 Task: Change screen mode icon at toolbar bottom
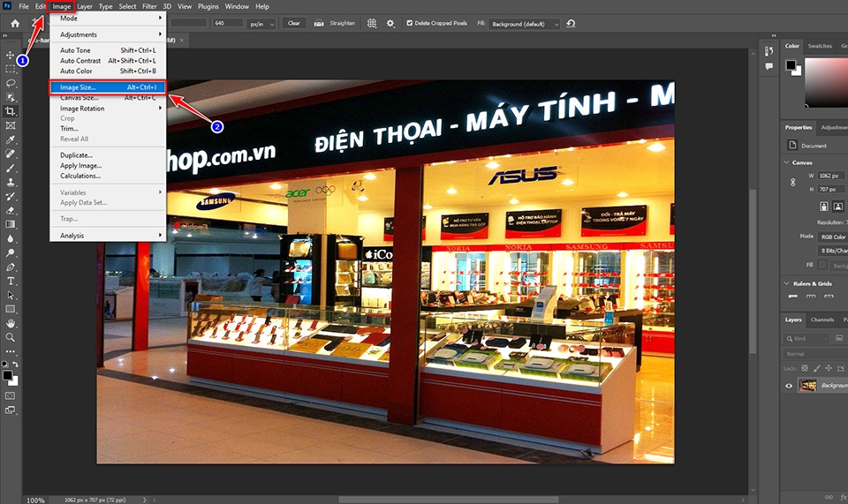(x=11, y=410)
